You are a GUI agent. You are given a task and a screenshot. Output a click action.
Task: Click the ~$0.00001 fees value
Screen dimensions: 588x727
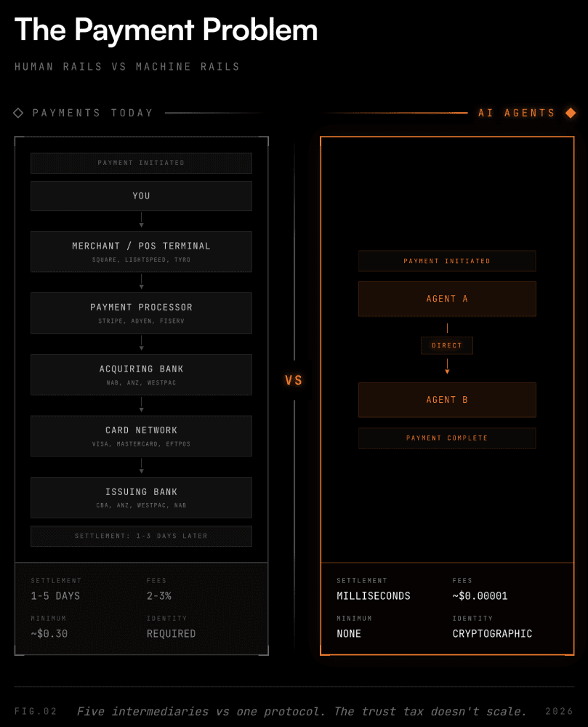click(480, 596)
